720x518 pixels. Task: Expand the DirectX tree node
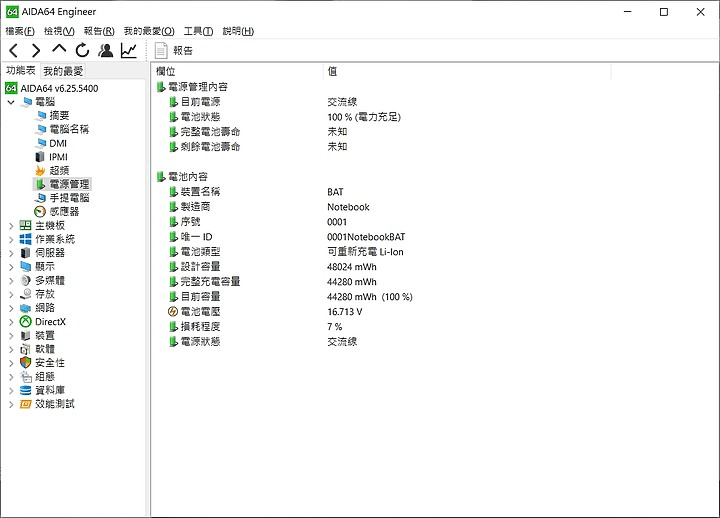tap(11, 322)
